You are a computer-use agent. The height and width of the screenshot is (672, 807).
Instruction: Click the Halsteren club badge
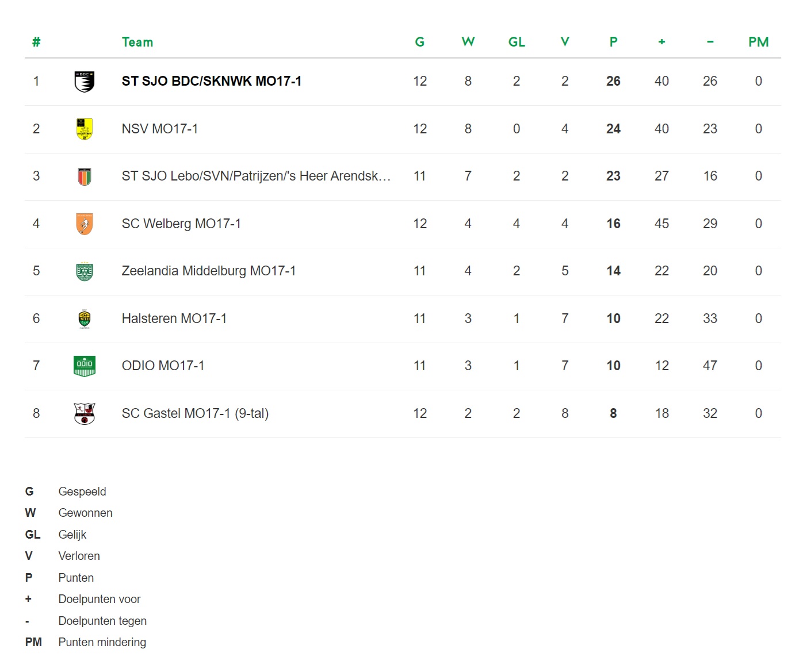[x=85, y=318]
